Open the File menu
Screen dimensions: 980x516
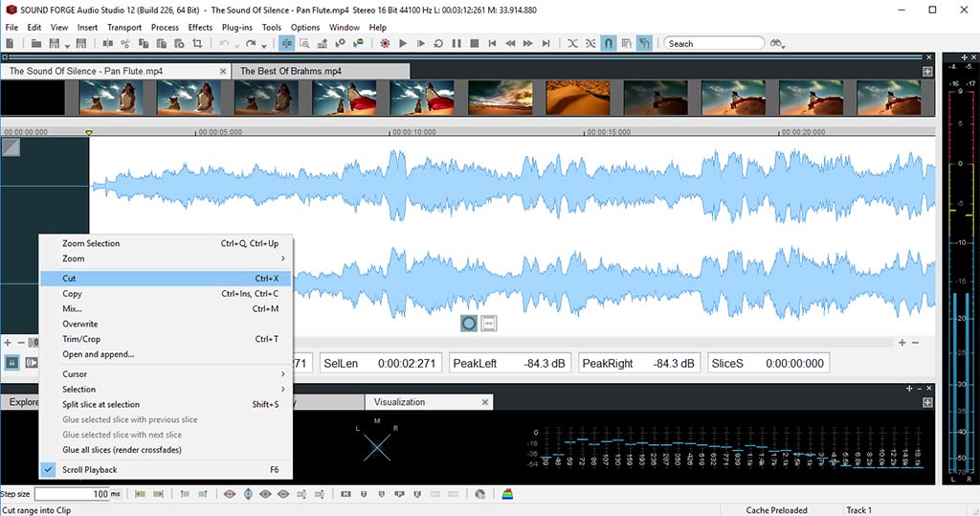[x=11, y=28]
